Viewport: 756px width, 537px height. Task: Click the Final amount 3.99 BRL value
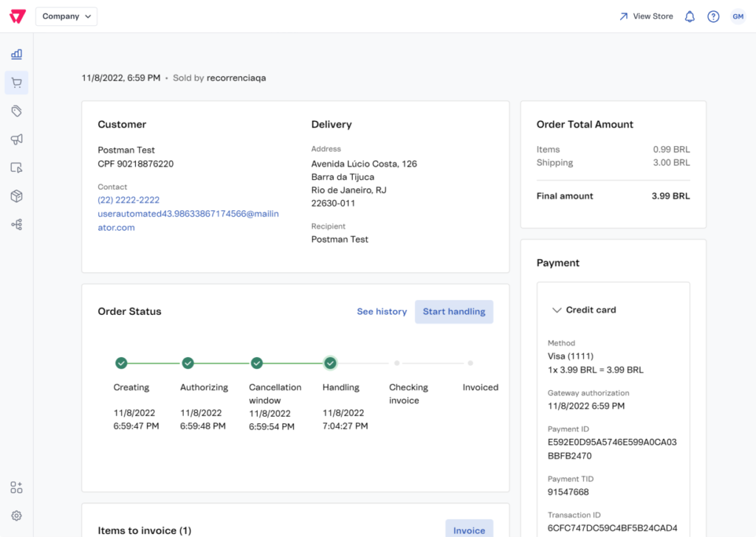pos(670,196)
